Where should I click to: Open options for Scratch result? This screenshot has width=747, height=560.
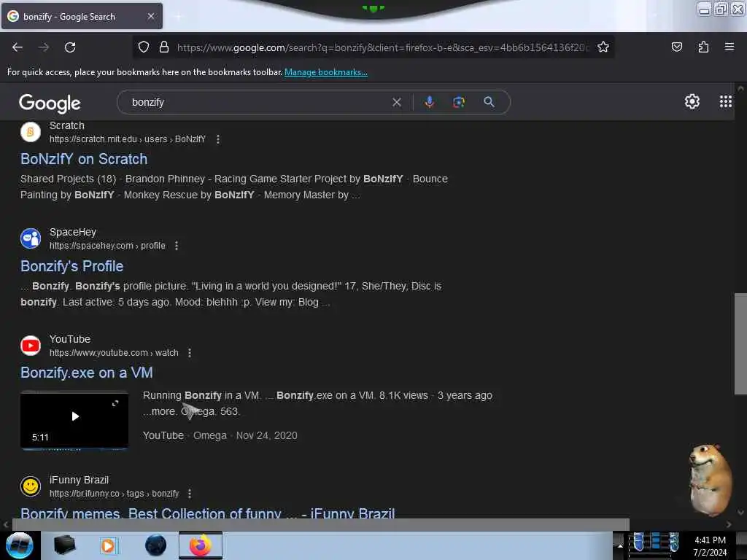217,139
